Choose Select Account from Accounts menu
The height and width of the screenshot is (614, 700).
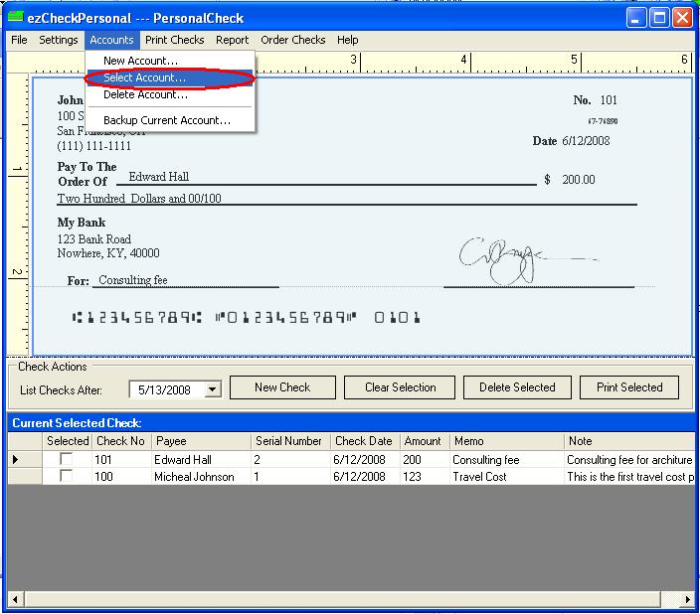[144, 77]
